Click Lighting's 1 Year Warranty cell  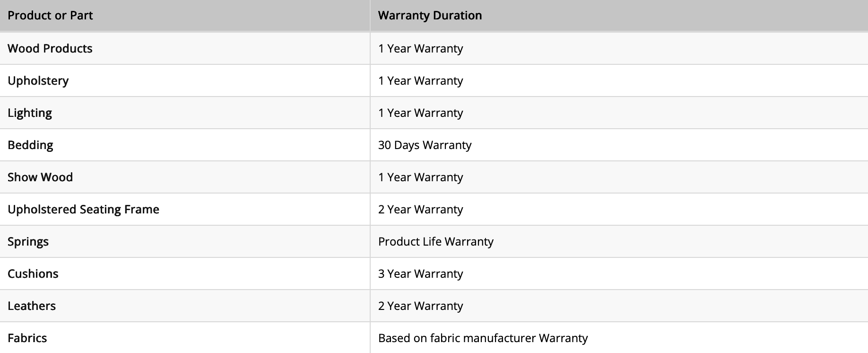point(619,113)
